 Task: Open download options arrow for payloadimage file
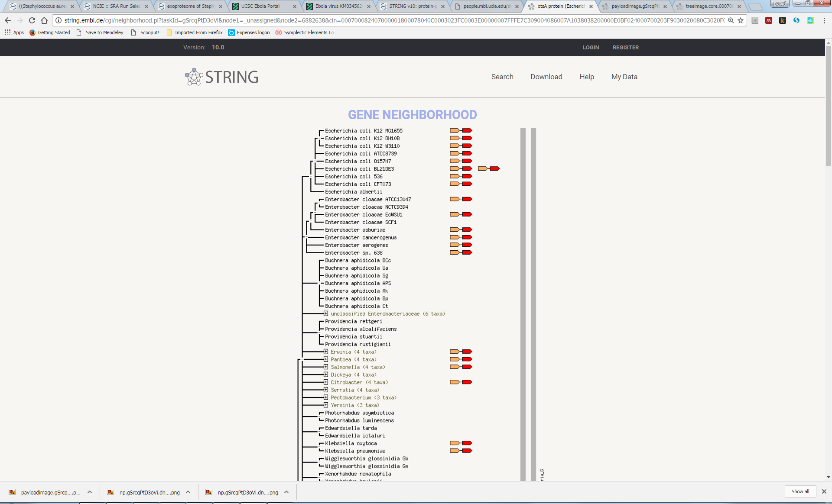[x=90, y=492]
